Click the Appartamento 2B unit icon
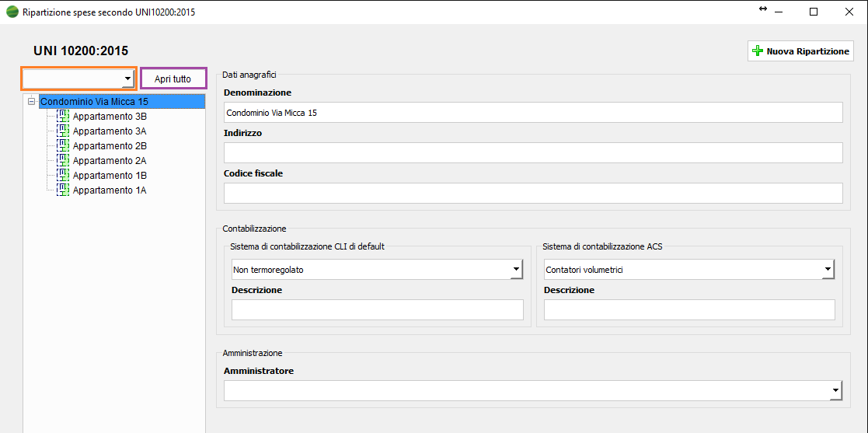 coord(63,145)
